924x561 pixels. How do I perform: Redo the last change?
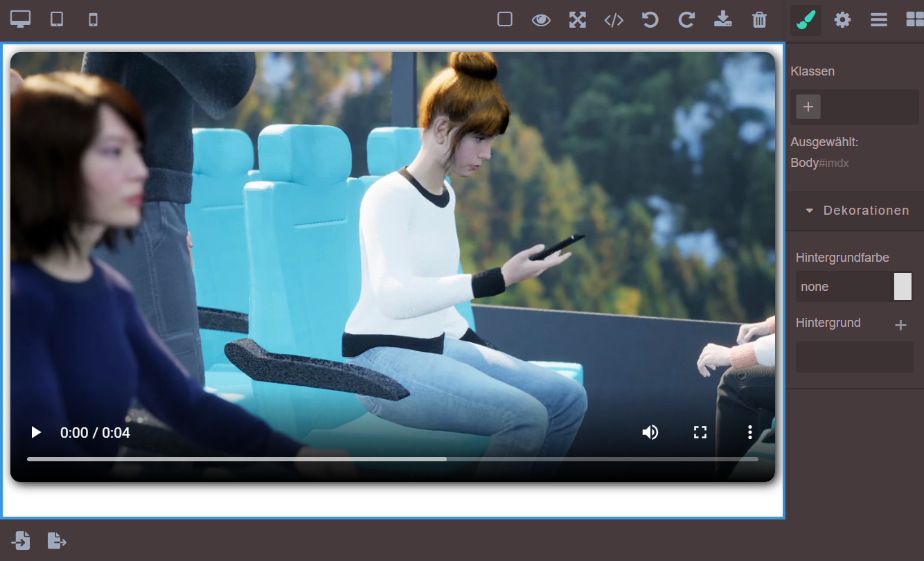pos(686,19)
